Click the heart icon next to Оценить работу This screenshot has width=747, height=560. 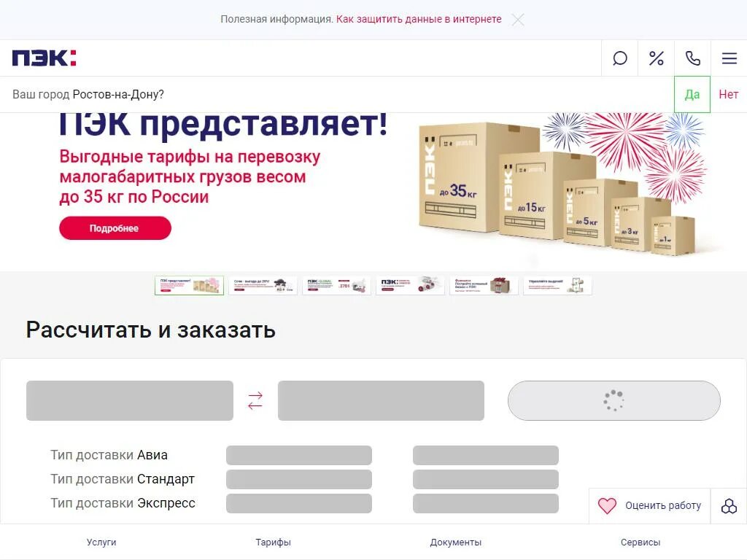(607, 505)
